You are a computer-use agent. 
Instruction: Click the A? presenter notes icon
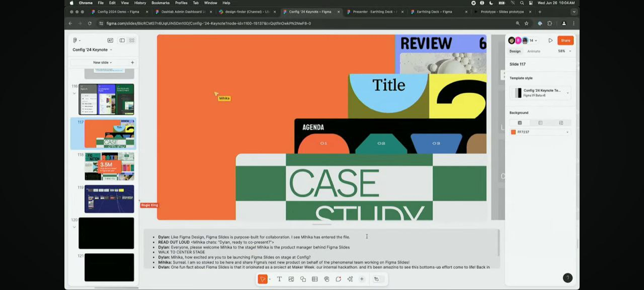coord(110,40)
